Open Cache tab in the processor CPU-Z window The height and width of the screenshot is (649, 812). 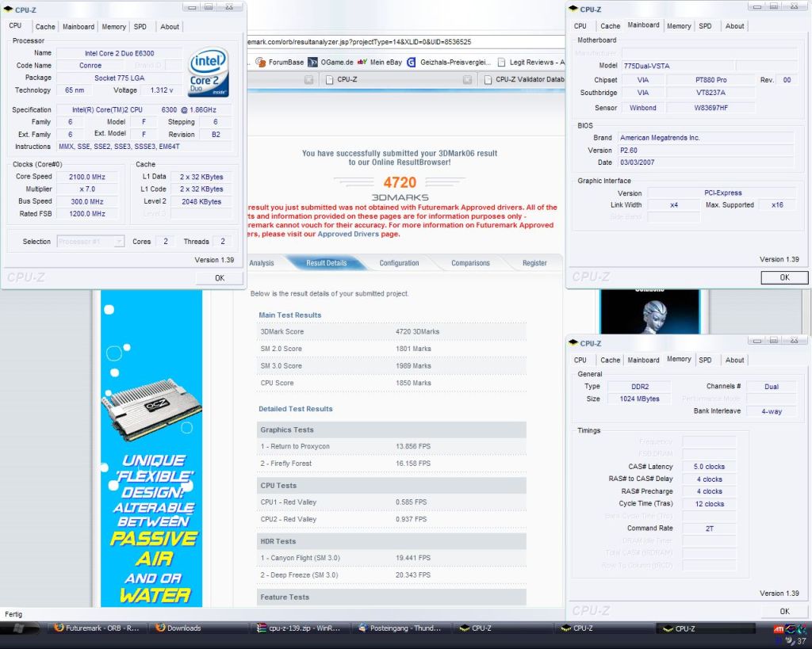point(45,26)
